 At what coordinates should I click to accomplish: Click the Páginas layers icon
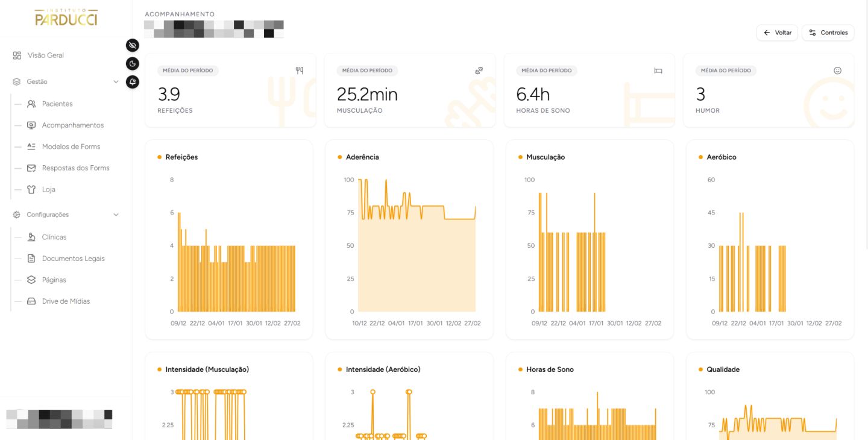click(x=31, y=280)
